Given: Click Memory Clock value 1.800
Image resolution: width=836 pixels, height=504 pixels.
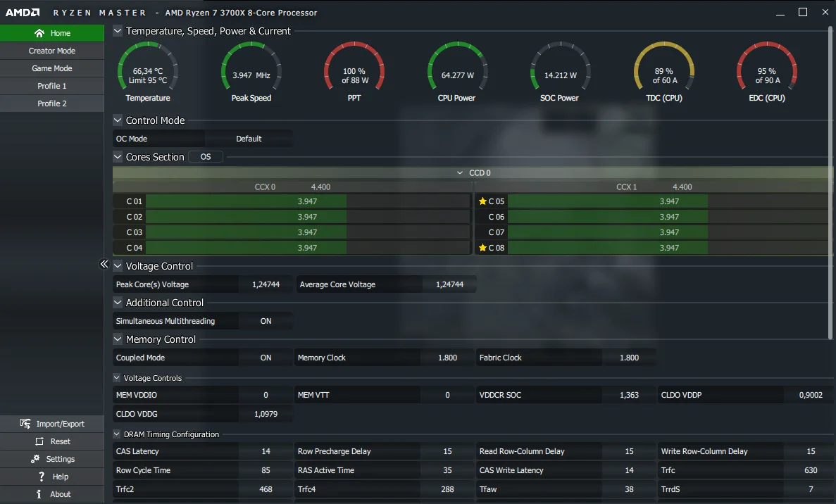Looking at the screenshot, I should [x=447, y=358].
